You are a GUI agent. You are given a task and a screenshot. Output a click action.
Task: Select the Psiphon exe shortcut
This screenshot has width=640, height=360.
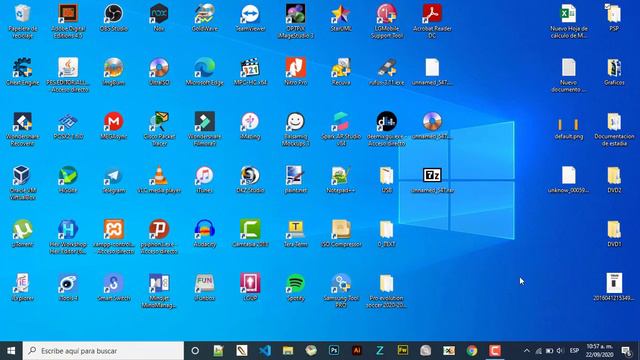(x=159, y=236)
